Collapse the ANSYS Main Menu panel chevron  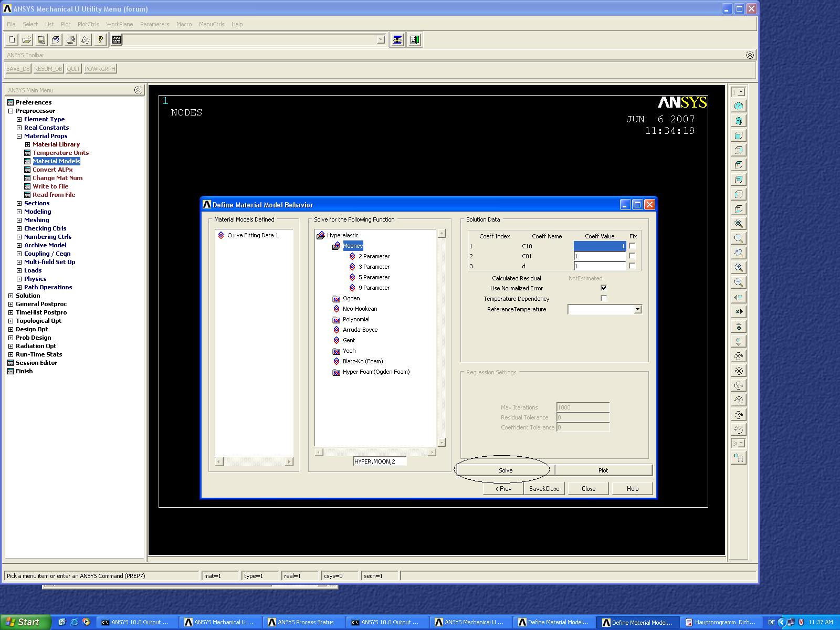(x=138, y=90)
